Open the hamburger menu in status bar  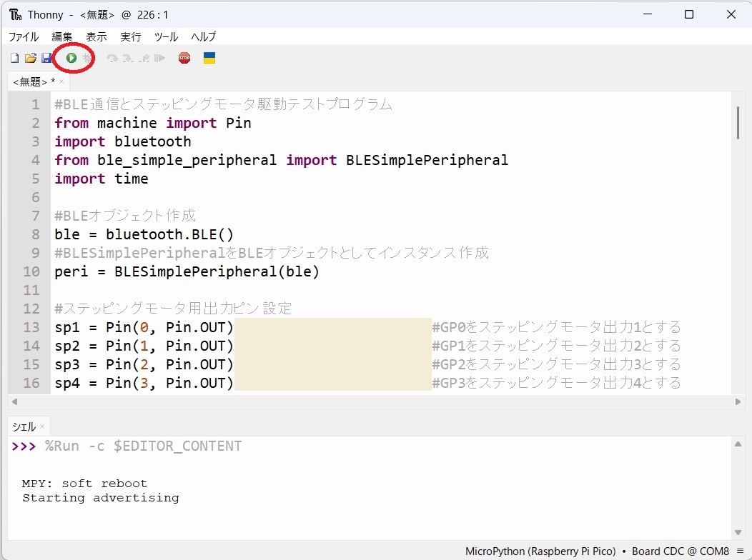(x=740, y=551)
